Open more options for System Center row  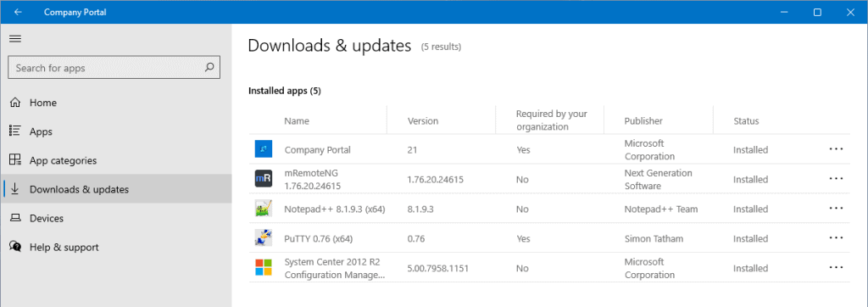point(836,268)
